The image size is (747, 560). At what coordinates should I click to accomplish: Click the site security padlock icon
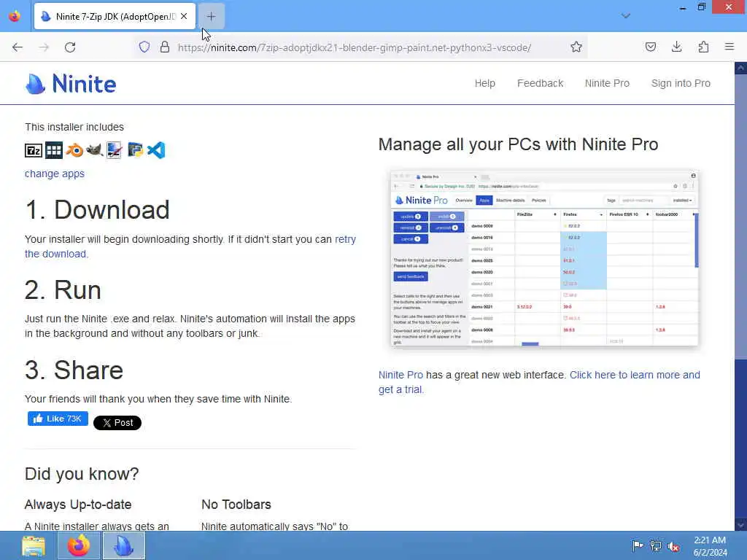pos(165,47)
